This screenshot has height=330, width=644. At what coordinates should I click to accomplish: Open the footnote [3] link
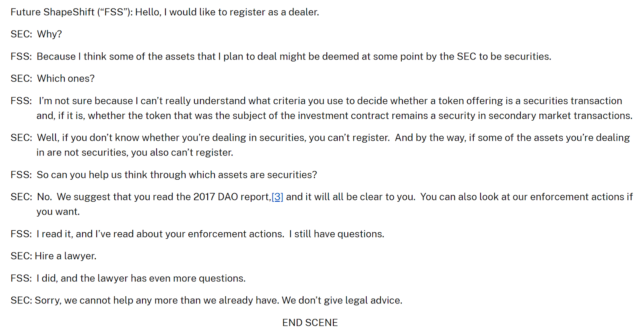click(x=277, y=197)
